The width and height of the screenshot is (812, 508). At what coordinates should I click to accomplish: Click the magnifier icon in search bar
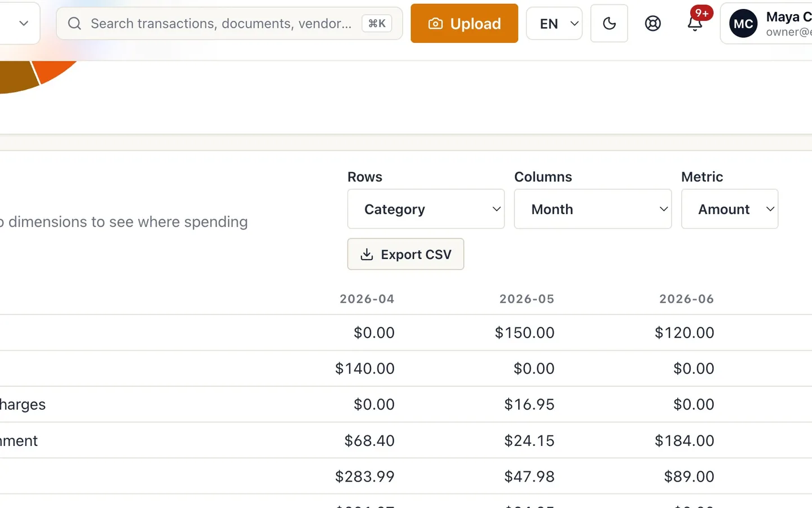[x=74, y=23]
